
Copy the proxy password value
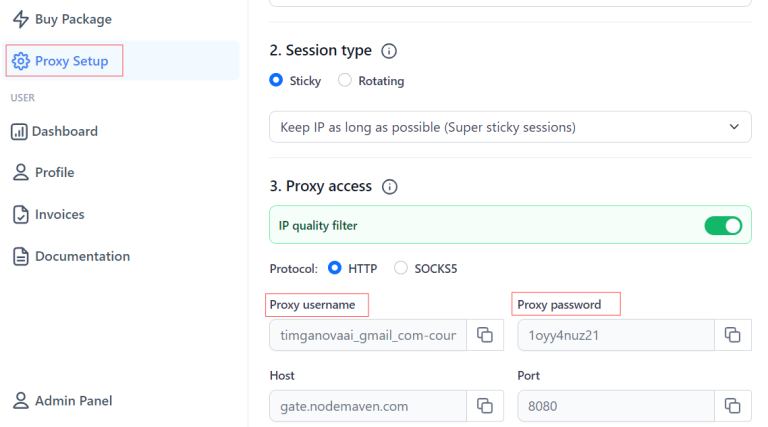[x=732, y=335]
